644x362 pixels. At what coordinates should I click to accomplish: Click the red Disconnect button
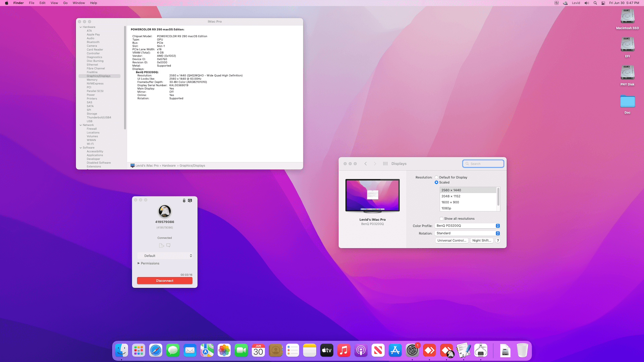[165, 281]
